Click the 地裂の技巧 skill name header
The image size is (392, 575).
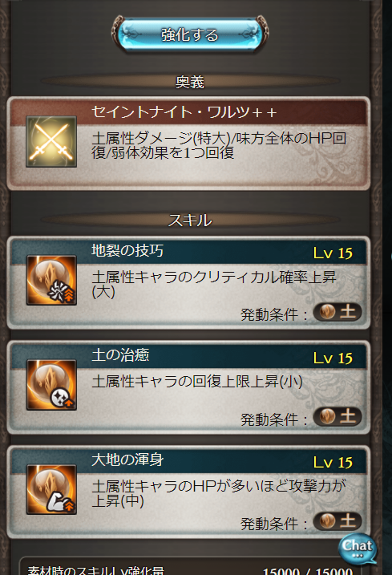pyautogui.click(x=127, y=251)
